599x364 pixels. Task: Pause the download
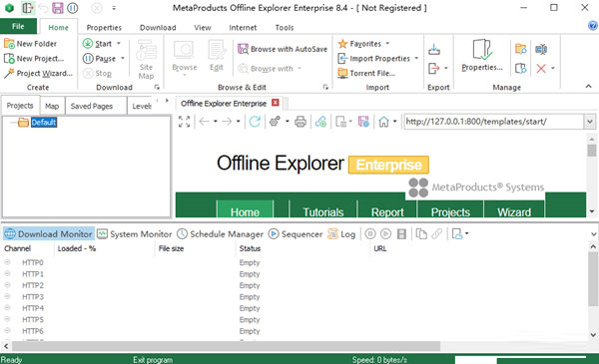[x=99, y=59]
